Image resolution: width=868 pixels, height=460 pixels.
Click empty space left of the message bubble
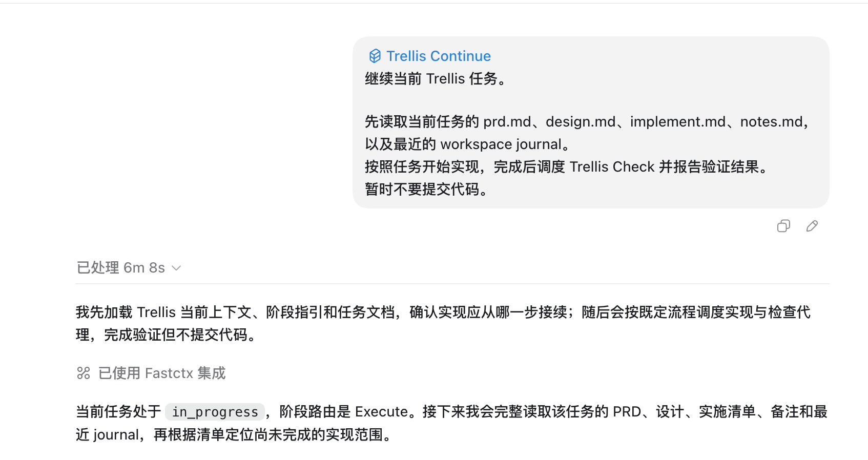point(205,123)
